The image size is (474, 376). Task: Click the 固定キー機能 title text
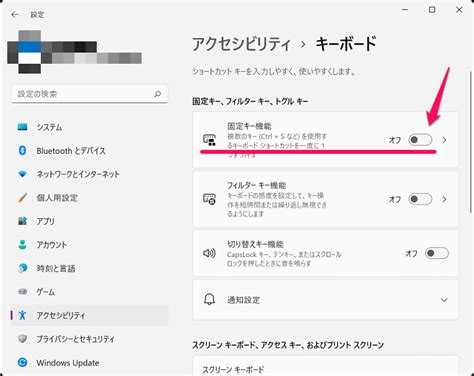(x=249, y=126)
